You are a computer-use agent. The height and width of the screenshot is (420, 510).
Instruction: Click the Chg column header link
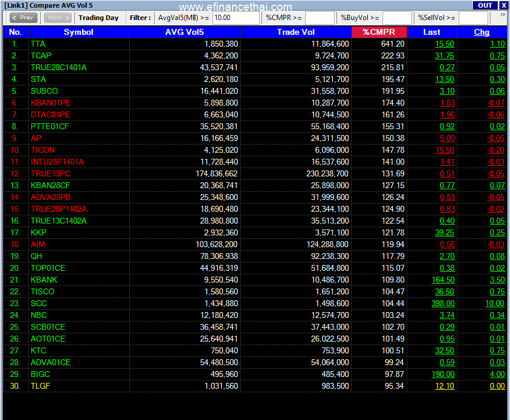pyautogui.click(x=482, y=32)
